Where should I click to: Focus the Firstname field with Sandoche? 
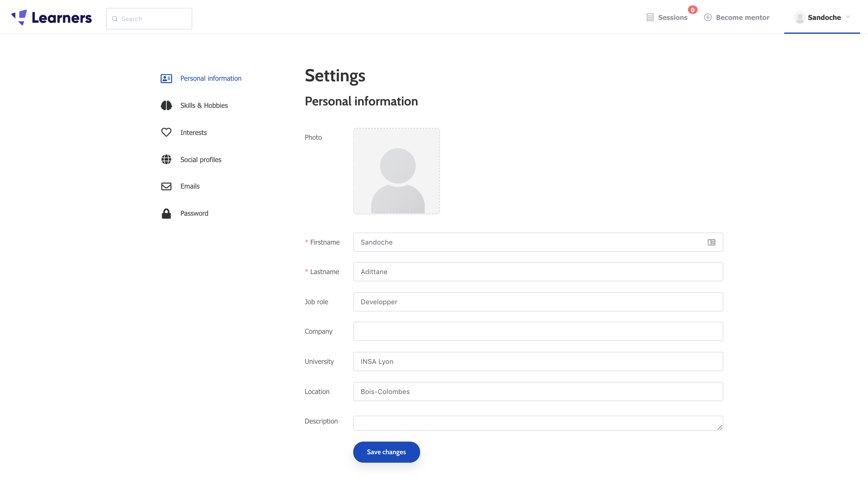[538, 242]
